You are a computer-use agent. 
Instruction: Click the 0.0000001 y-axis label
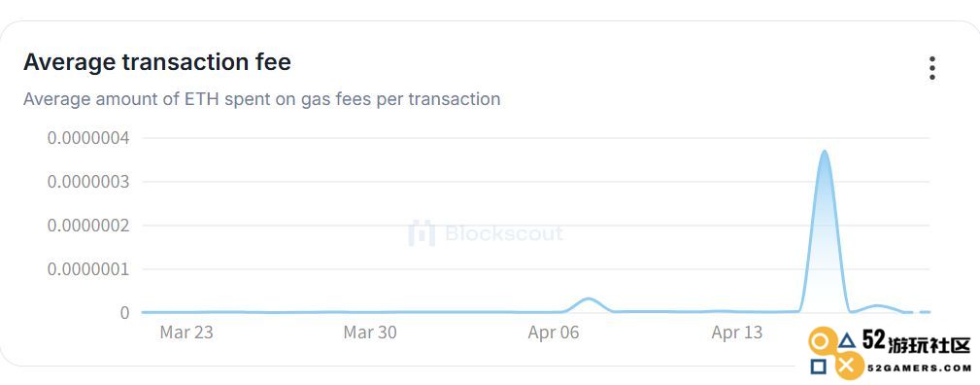pyautogui.click(x=88, y=269)
